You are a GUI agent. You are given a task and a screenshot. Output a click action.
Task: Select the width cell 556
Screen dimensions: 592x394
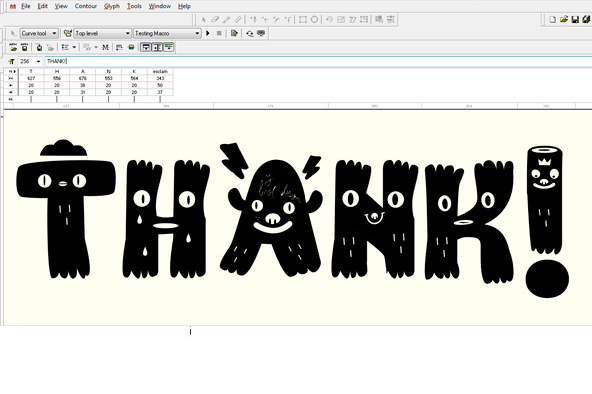coord(57,78)
